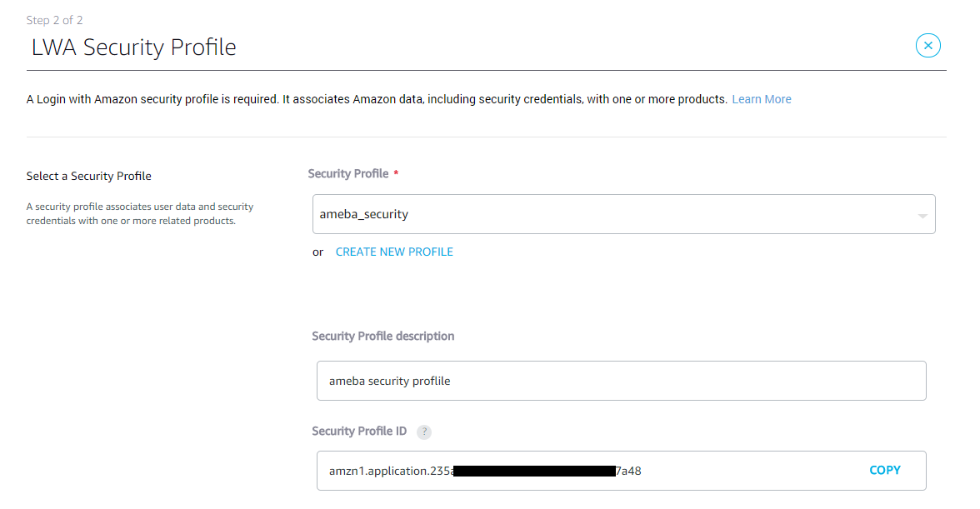This screenshot has width=980, height=509.
Task: Click the 'LWA Security Profile' heading
Action: [133, 47]
